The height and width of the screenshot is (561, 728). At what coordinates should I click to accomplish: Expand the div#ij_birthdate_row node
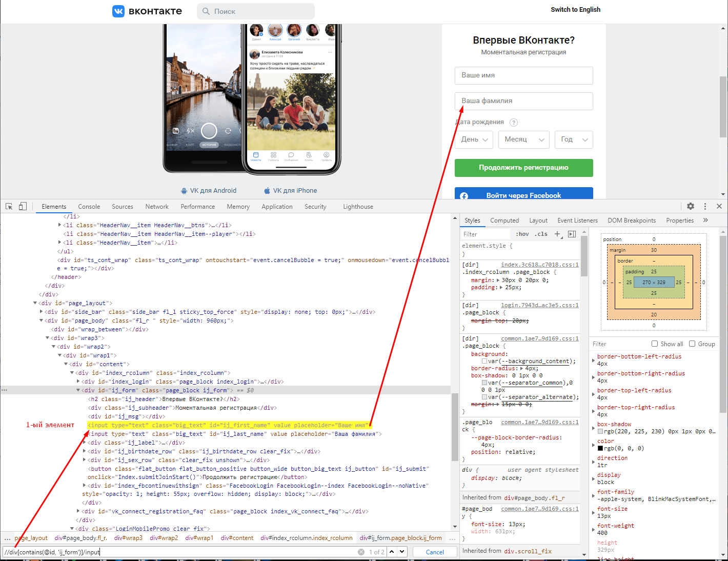(x=85, y=451)
